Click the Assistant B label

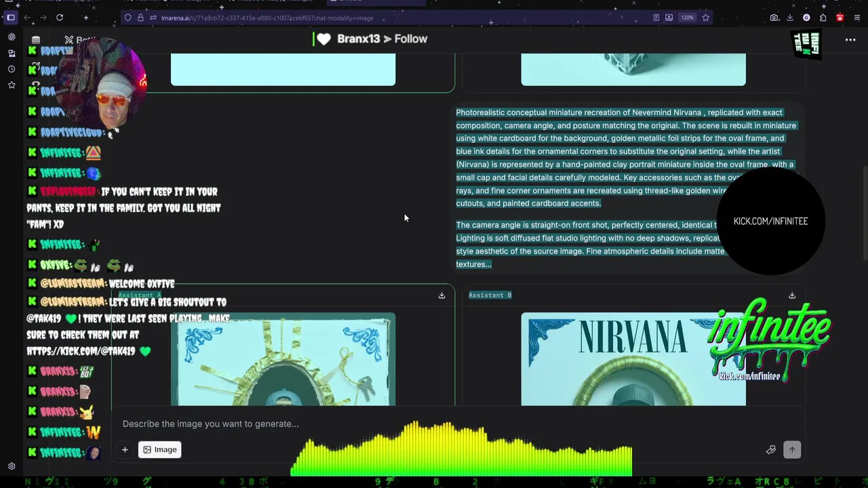[x=490, y=295]
